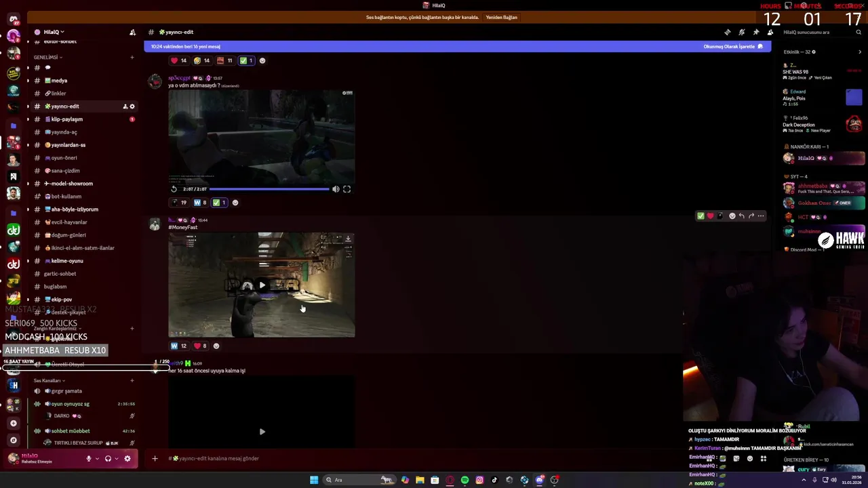Add reaction smiley under #MoneyFast message
868x488 pixels.
click(216, 346)
